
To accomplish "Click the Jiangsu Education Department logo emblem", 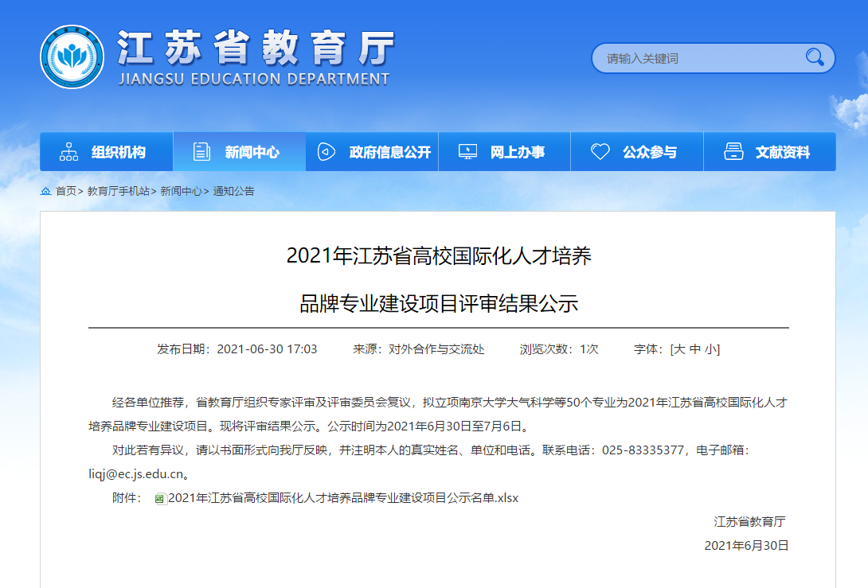I will [x=72, y=56].
